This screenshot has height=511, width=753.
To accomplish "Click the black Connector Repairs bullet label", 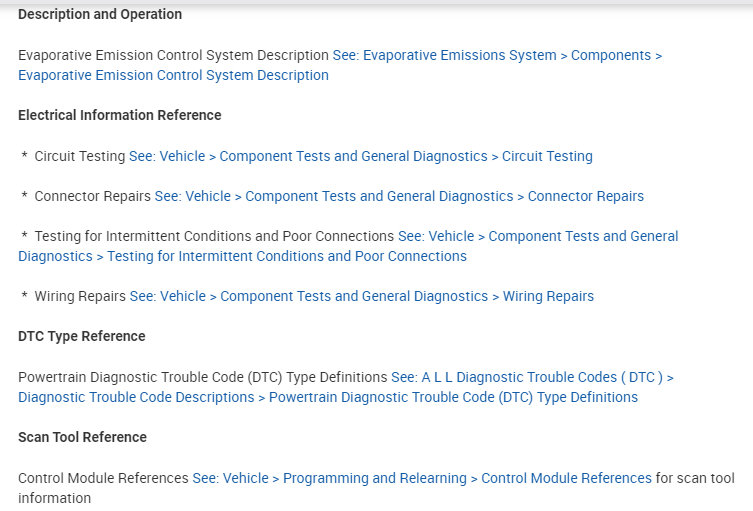I will [x=93, y=197].
